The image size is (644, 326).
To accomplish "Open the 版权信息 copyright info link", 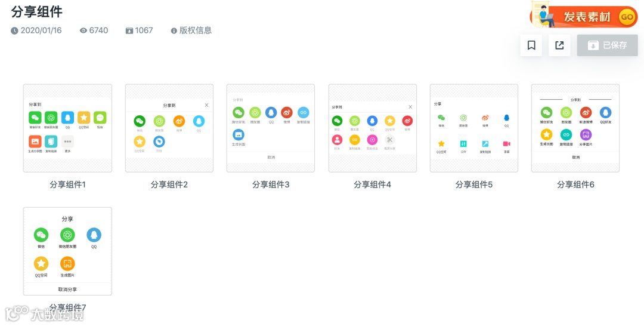I will (191, 30).
